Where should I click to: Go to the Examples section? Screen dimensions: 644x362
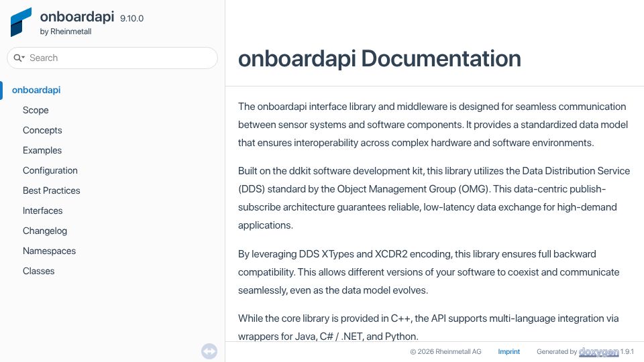pyautogui.click(x=42, y=150)
